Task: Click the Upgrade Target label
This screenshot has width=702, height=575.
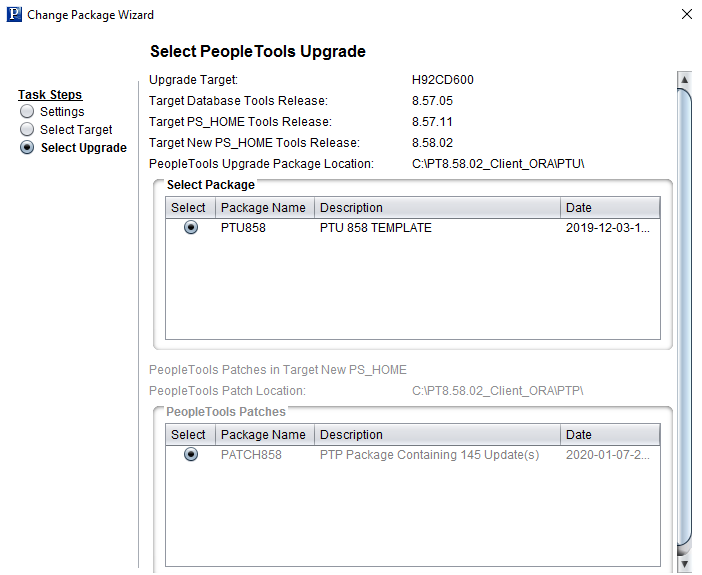Action: [193, 80]
